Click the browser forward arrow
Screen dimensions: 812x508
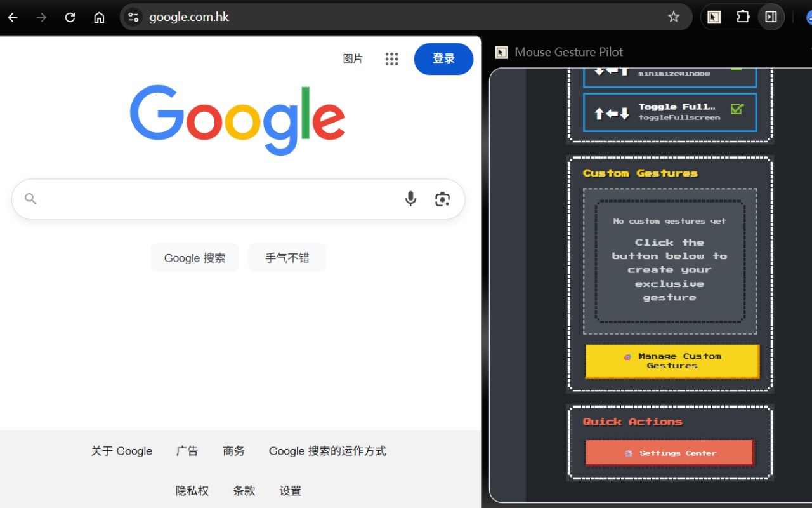(42, 17)
